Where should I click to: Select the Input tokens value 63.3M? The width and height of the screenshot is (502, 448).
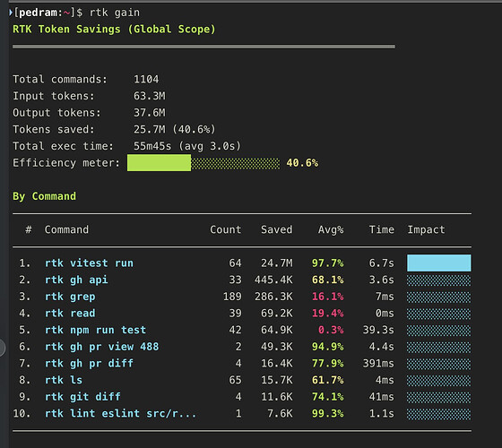click(x=149, y=96)
